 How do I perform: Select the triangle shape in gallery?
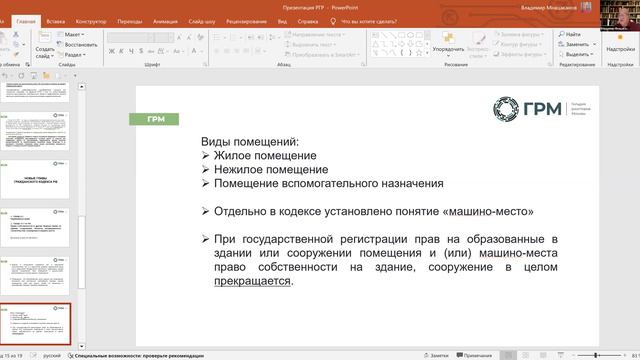[376, 44]
